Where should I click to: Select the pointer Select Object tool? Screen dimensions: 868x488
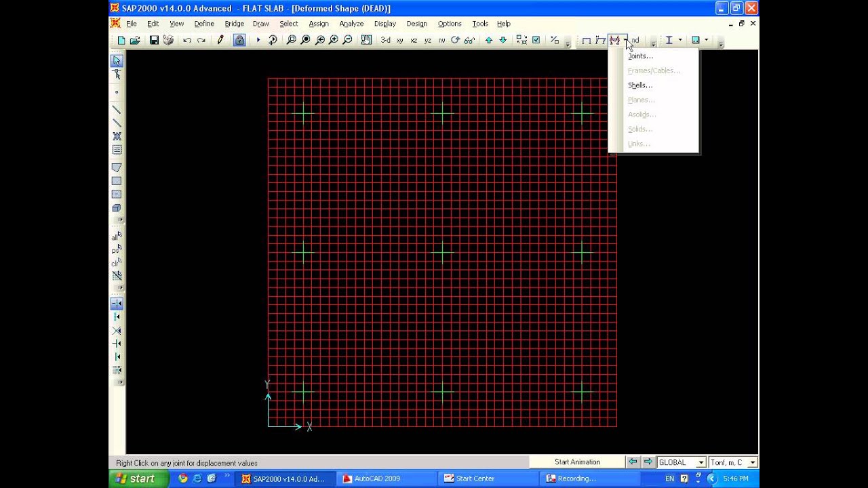[117, 61]
